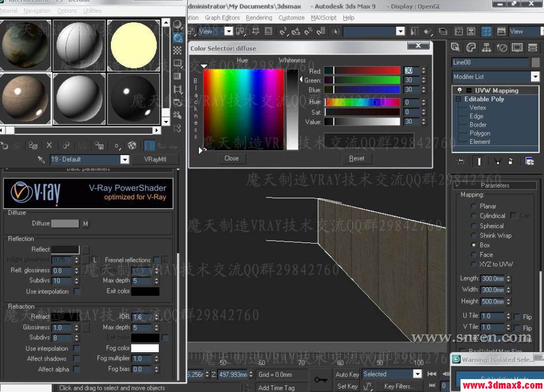Go to start playback control
Viewport: 544px width, 392px height.
tap(432, 374)
